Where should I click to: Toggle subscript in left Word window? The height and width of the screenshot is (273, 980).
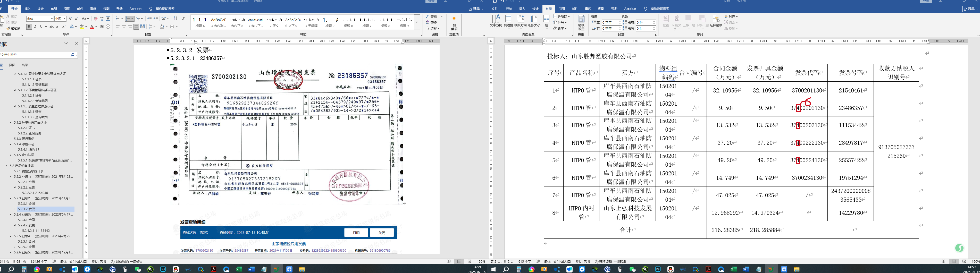[57, 27]
